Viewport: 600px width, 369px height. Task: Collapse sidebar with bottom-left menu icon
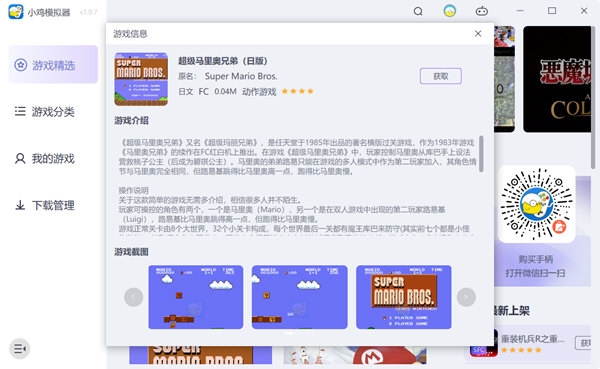[x=19, y=349]
